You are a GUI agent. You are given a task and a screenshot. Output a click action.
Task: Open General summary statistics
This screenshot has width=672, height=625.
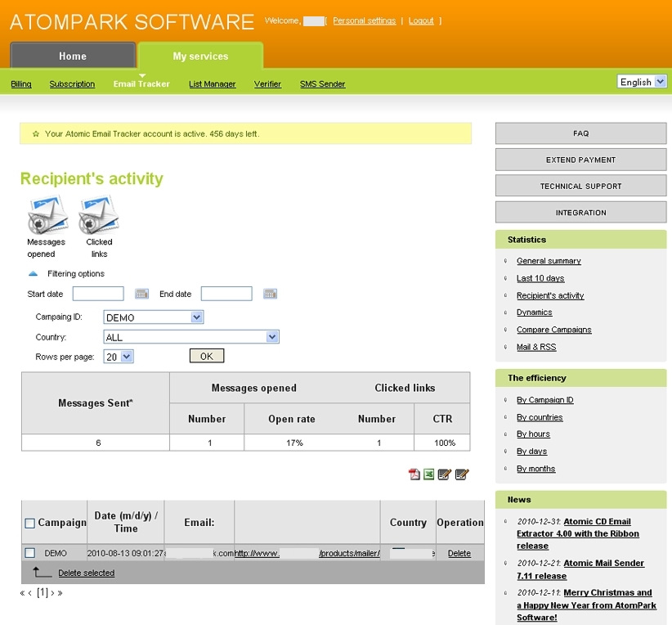549,261
